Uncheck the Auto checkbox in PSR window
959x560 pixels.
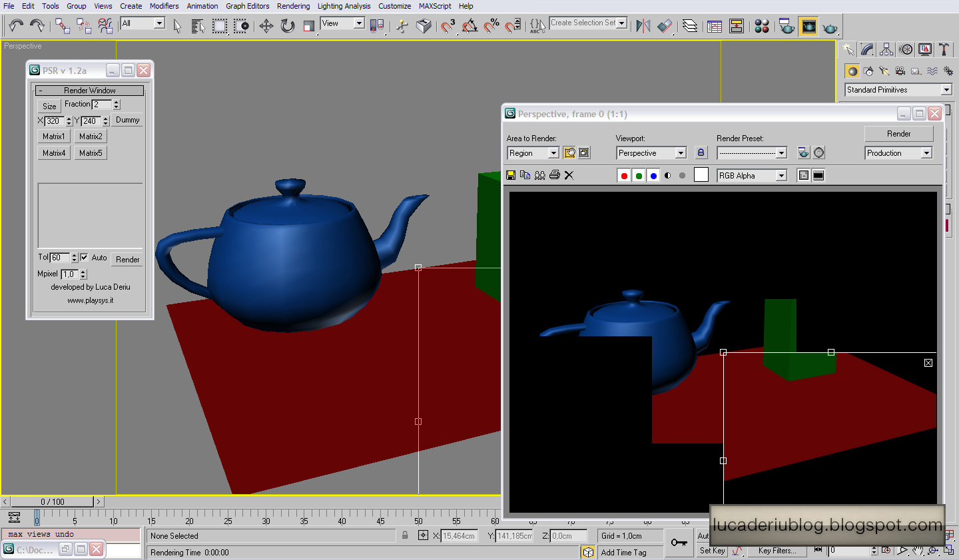(x=84, y=257)
